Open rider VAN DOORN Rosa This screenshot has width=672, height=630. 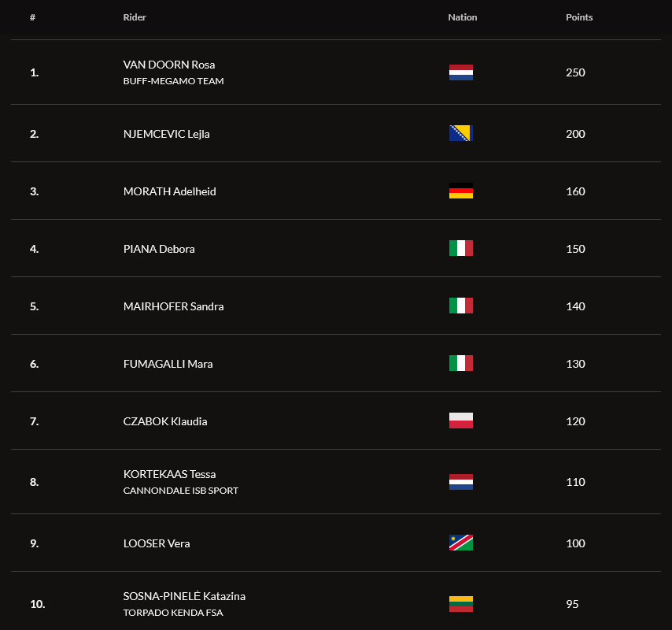[169, 65]
